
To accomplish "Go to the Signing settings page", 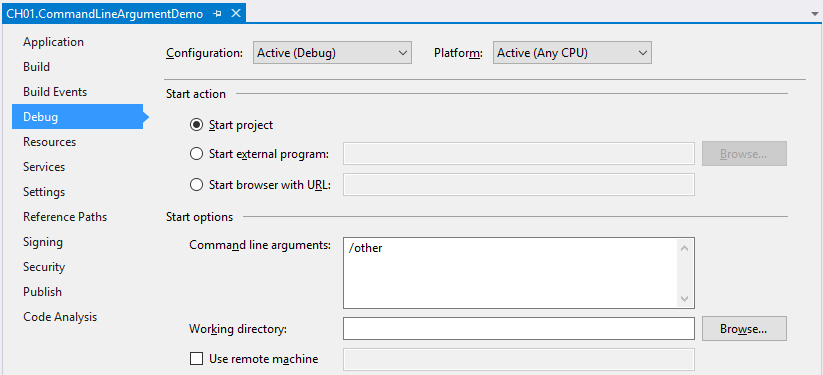I will pos(43,242).
